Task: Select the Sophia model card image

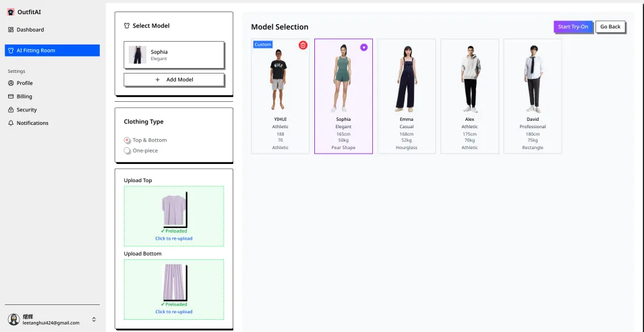Action: point(343,78)
